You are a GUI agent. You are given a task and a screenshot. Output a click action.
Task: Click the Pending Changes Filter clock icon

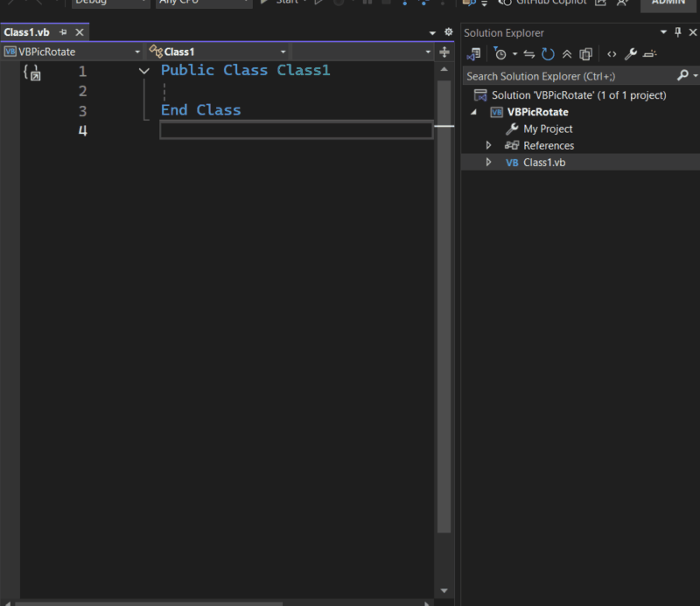[x=500, y=54]
